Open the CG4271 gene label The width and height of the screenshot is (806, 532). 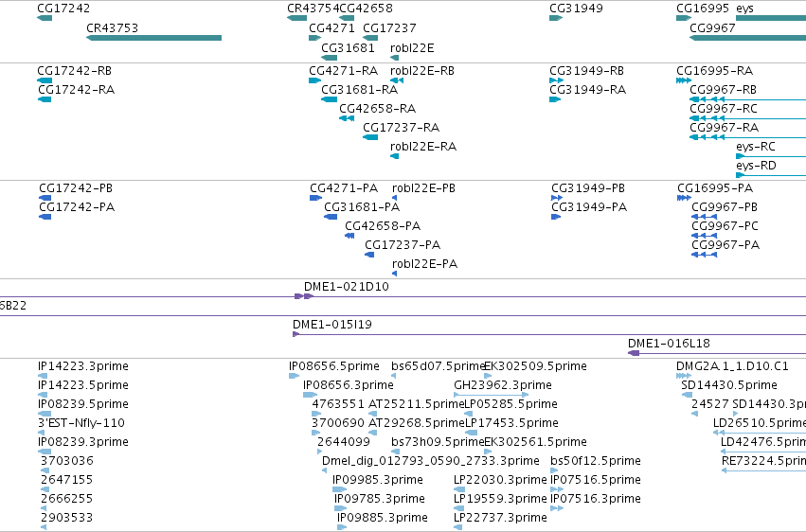pos(331,28)
